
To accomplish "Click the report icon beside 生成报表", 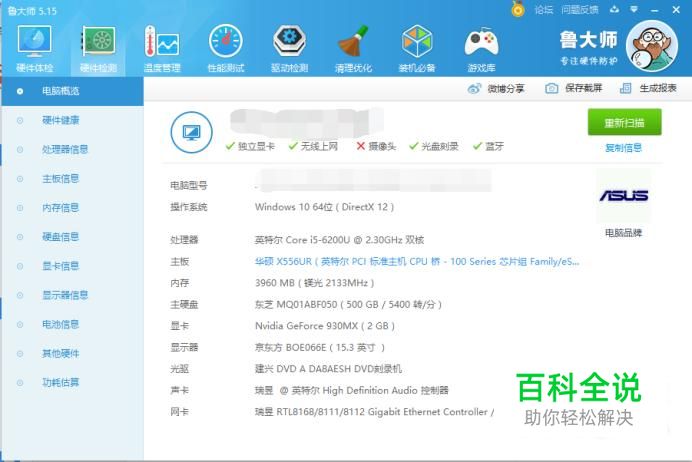I will coord(625,88).
